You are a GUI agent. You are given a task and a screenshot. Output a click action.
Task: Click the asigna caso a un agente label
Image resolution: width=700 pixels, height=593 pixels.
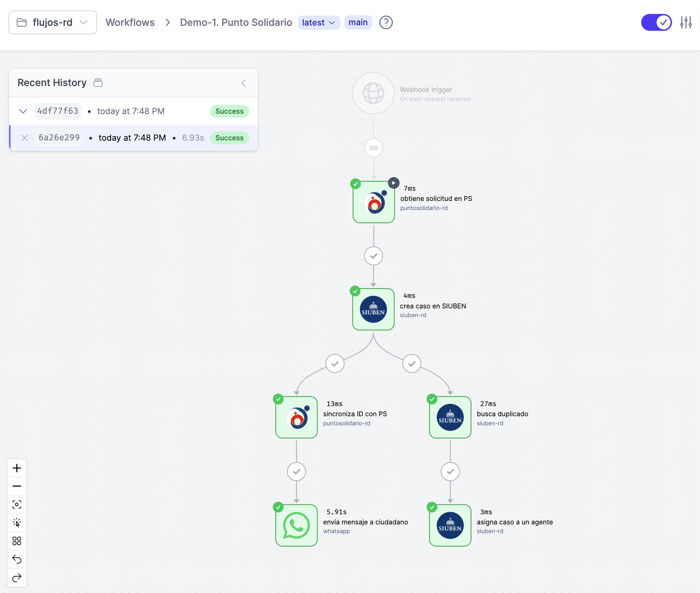click(515, 522)
